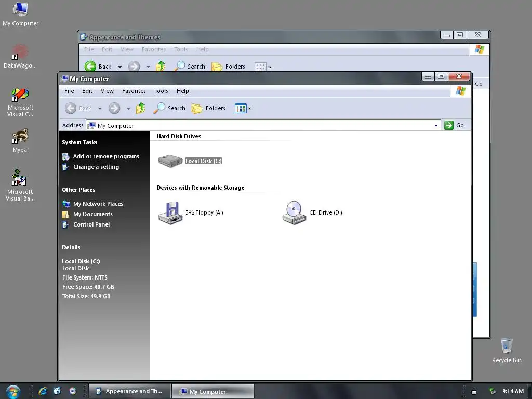This screenshot has width=532, height=399.
Task: Open the Mypal desktop shortcut
Action: (20, 140)
